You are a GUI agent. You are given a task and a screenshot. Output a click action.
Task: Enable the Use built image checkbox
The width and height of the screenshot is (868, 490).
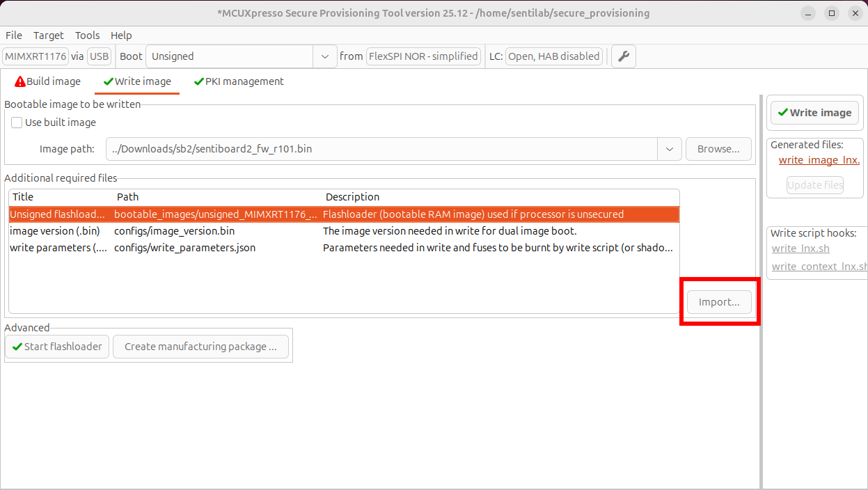click(x=17, y=122)
